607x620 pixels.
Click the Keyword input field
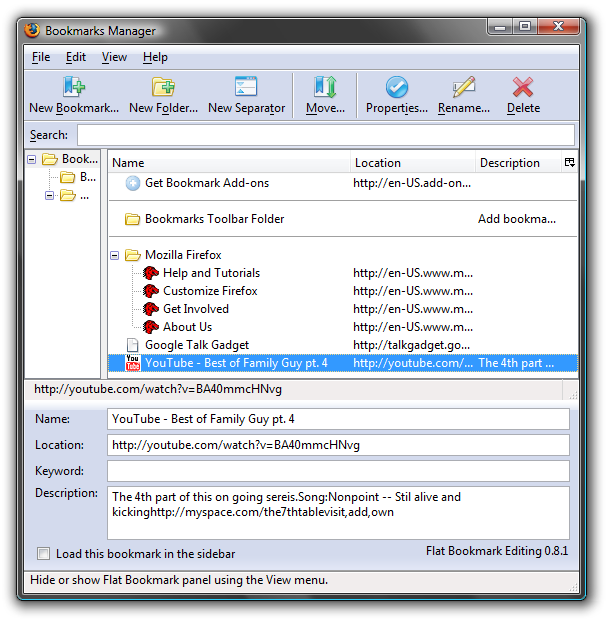tap(338, 471)
